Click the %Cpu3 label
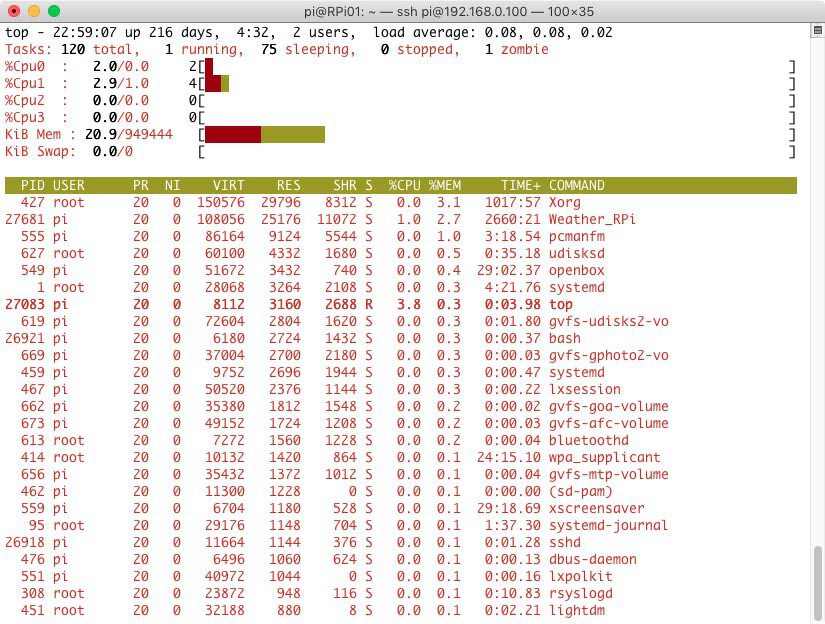The width and height of the screenshot is (825, 624). (x=25, y=117)
